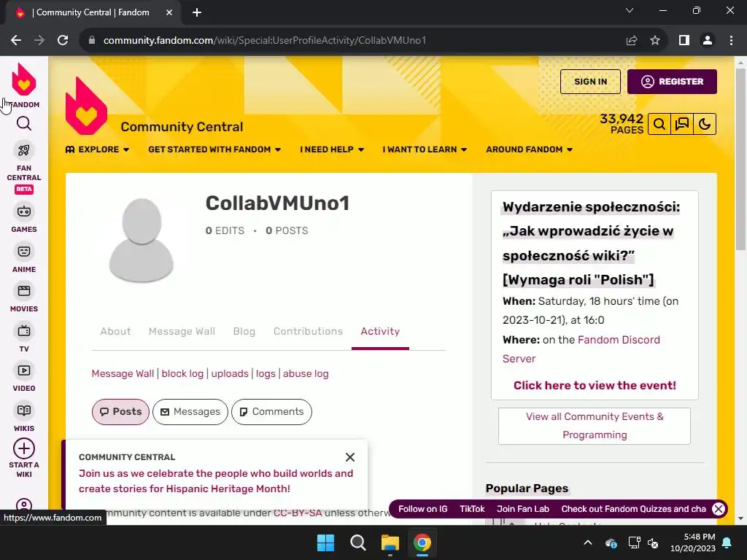Expand the Around Fandom menu
The width and height of the screenshot is (747, 560).
[530, 149]
